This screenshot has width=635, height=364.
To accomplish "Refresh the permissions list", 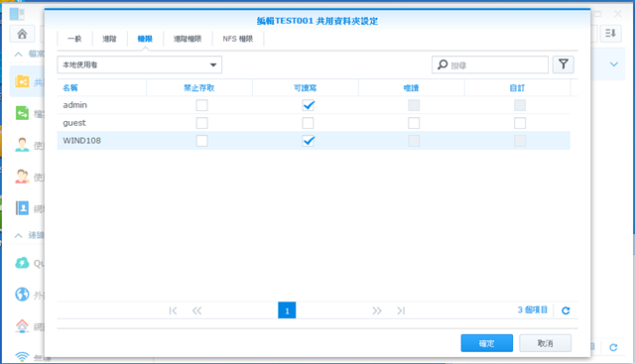I will pyautogui.click(x=566, y=310).
